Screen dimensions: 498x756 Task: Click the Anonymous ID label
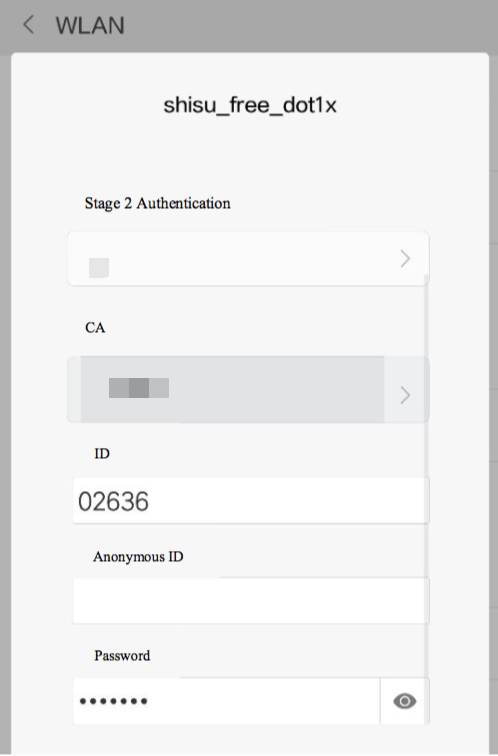point(138,557)
